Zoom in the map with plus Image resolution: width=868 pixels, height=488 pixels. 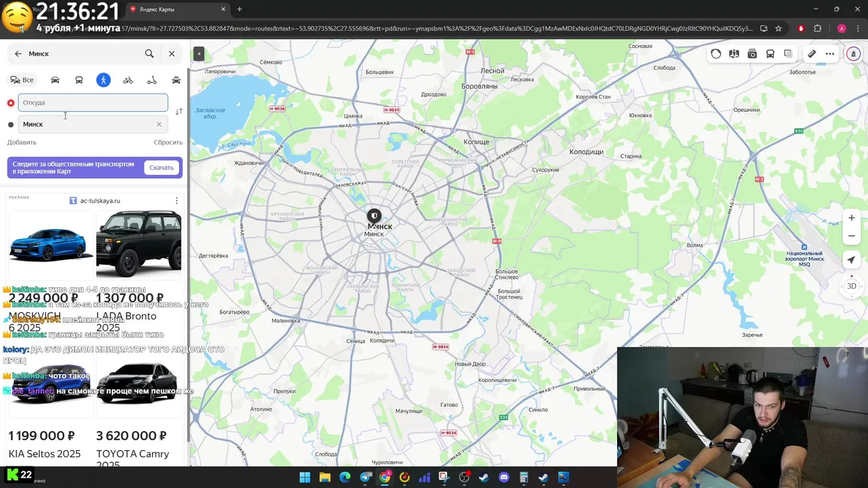(852, 218)
